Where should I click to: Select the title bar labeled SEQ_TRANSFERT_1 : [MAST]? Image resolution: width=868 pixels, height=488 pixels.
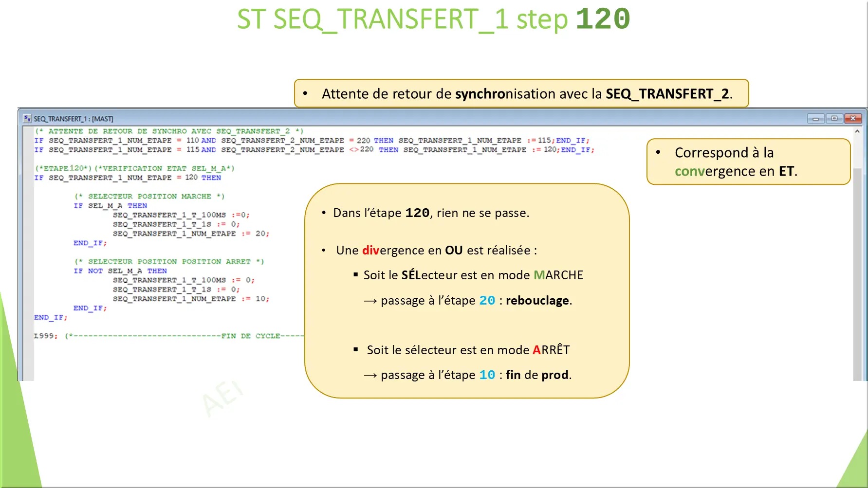[x=73, y=118]
